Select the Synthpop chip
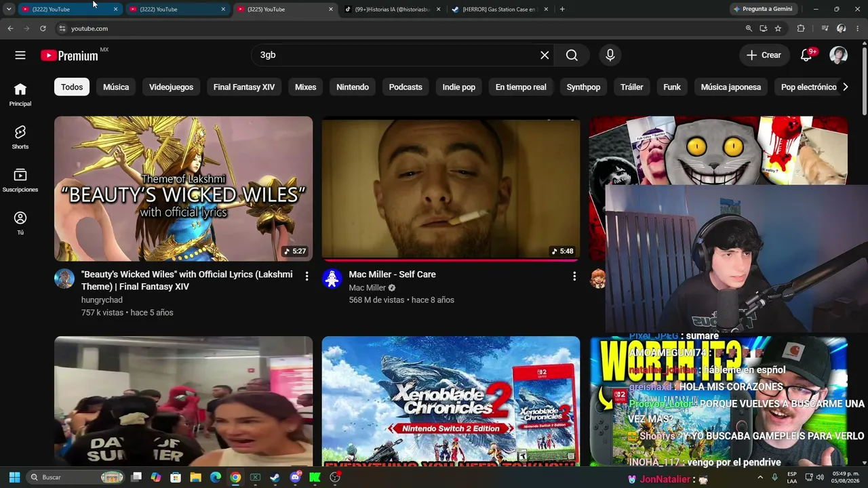Screen dimensions: 868x488 click(x=584, y=87)
